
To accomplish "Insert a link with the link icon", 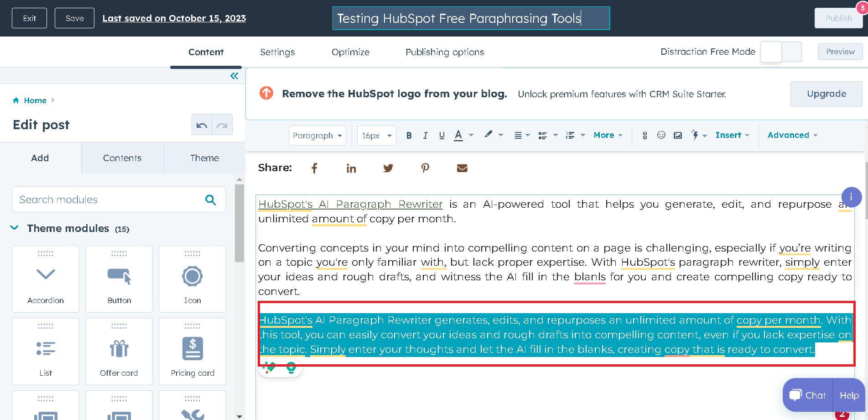I will click(x=645, y=136).
